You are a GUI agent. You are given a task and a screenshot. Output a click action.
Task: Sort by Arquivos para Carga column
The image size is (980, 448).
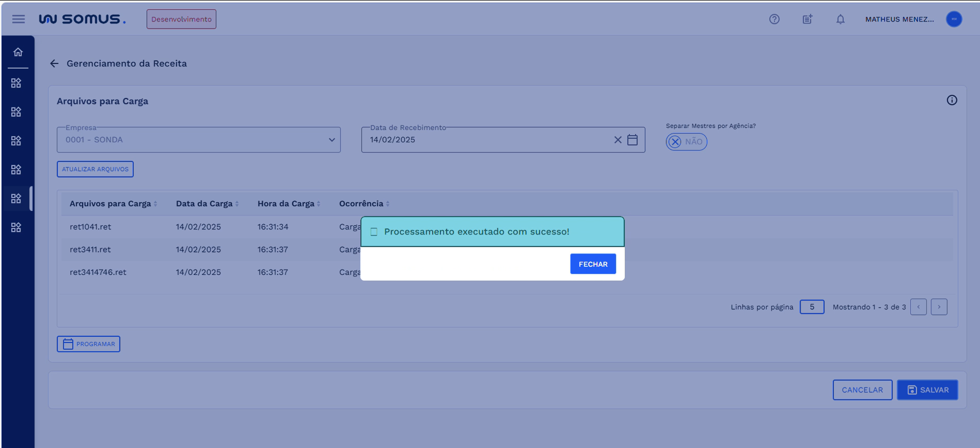click(155, 204)
